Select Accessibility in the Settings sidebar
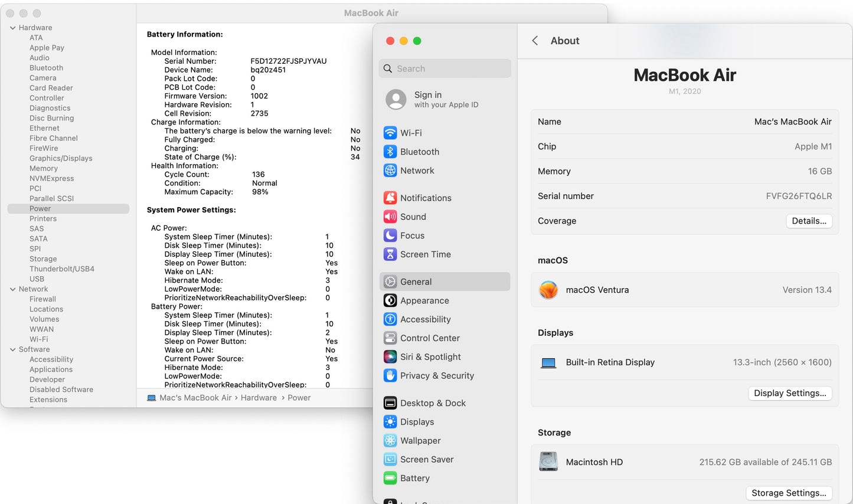The width and height of the screenshot is (853, 504). (425, 319)
